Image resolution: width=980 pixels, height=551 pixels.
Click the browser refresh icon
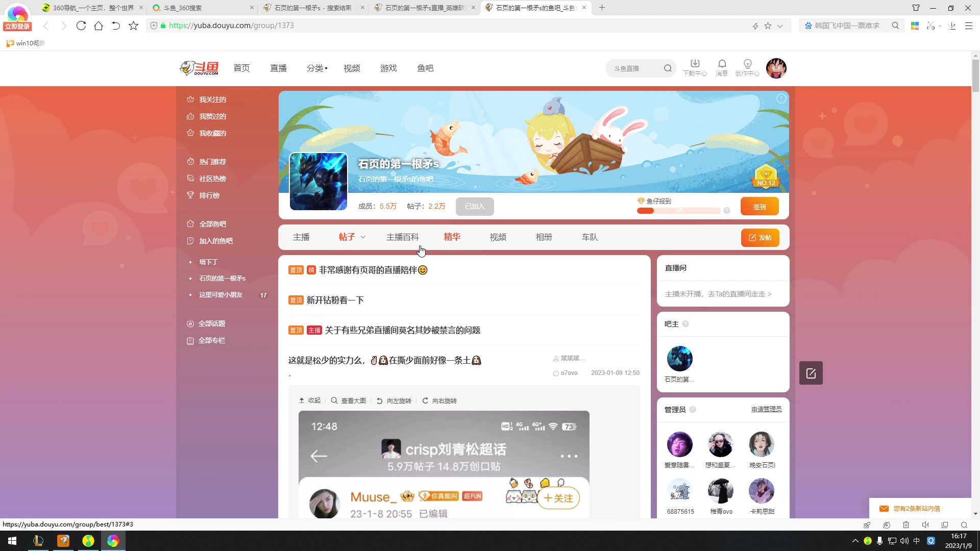click(x=81, y=26)
